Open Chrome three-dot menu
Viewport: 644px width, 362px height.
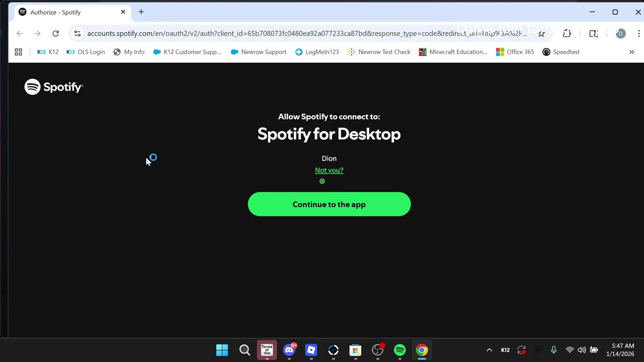click(x=639, y=34)
